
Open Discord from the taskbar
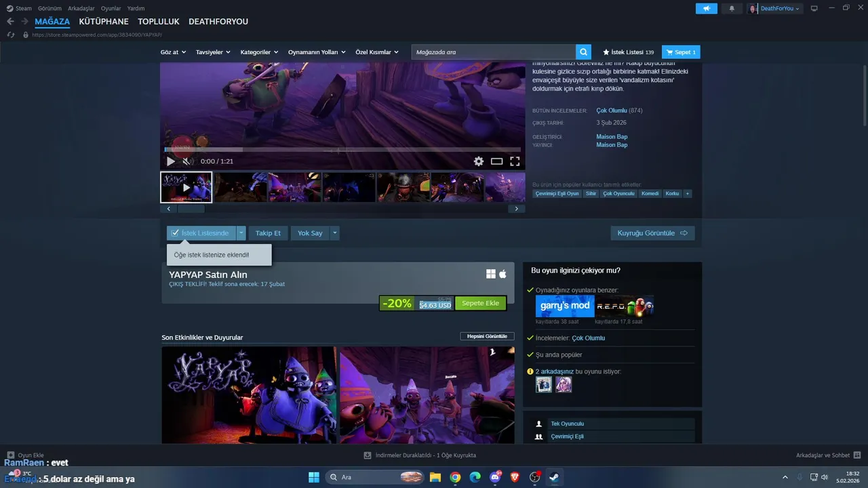495,477
